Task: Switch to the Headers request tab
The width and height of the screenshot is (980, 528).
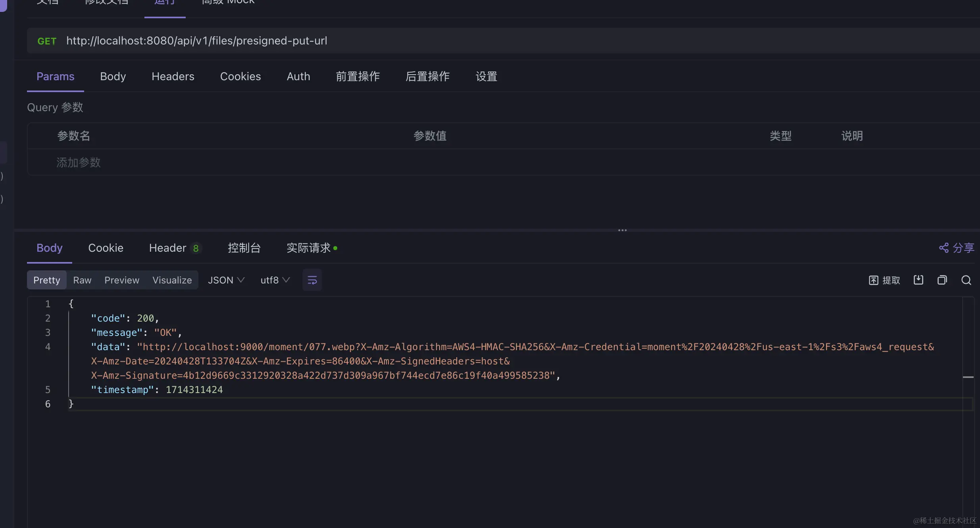Action: (173, 77)
